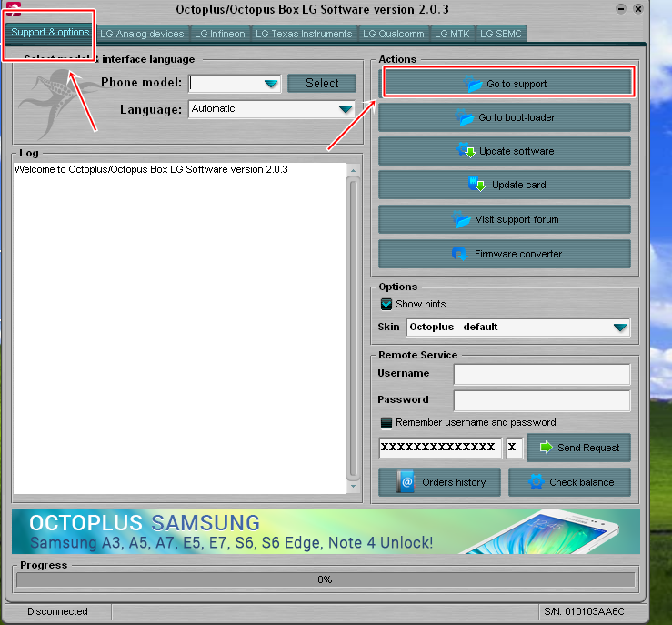Toggle the Show hints checkbox
The height and width of the screenshot is (625, 672).
click(x=386, y=304)
